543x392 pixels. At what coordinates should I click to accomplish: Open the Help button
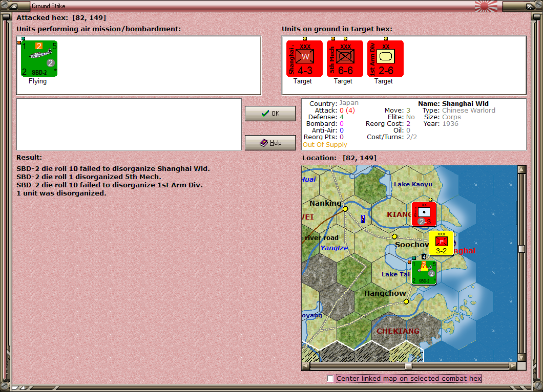[270, 143]
